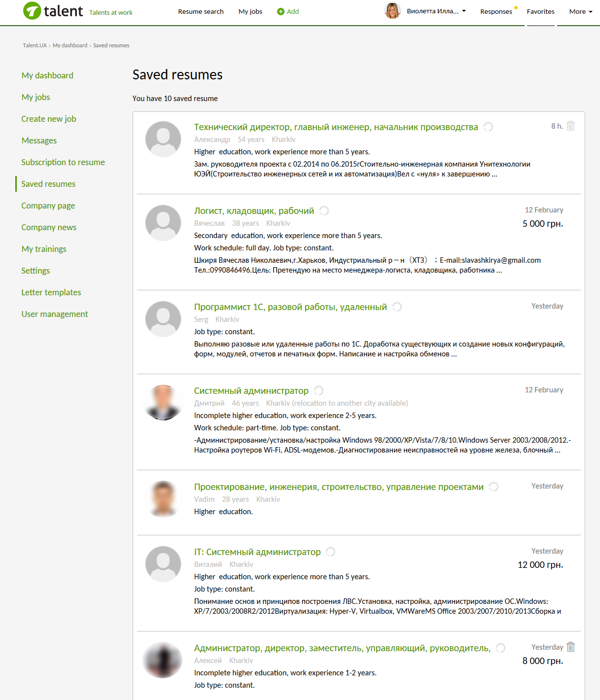This screenshot has width=600, height=700.
Task: Open the Проектирование, инженерия resume title
Action: (x=339, y=487)
